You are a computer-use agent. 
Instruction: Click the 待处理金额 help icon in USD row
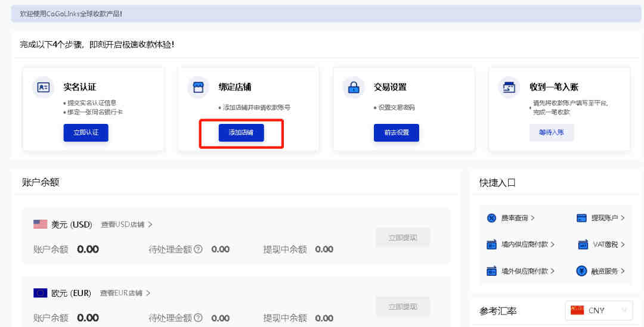(198, 249)
